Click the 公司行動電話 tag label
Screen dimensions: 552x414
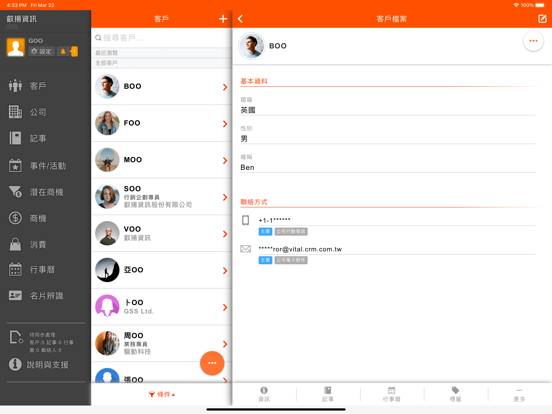coord(291,231)
